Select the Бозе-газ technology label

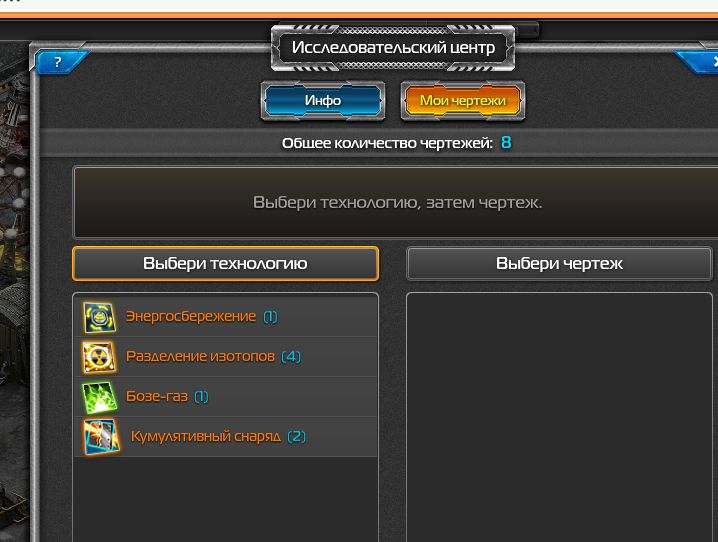coord(157,396)
